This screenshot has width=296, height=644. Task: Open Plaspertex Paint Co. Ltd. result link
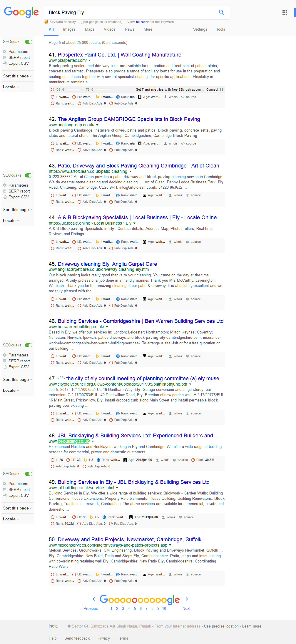[119, 55]
